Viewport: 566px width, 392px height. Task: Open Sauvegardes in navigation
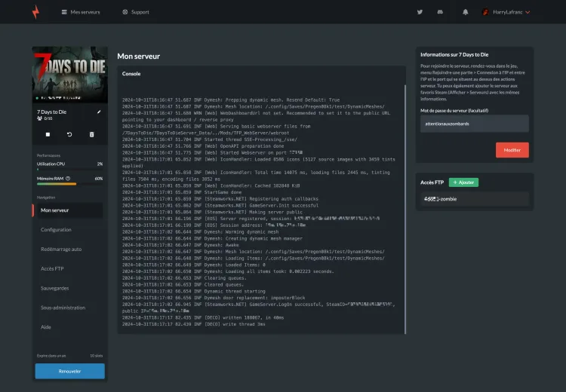55,288
